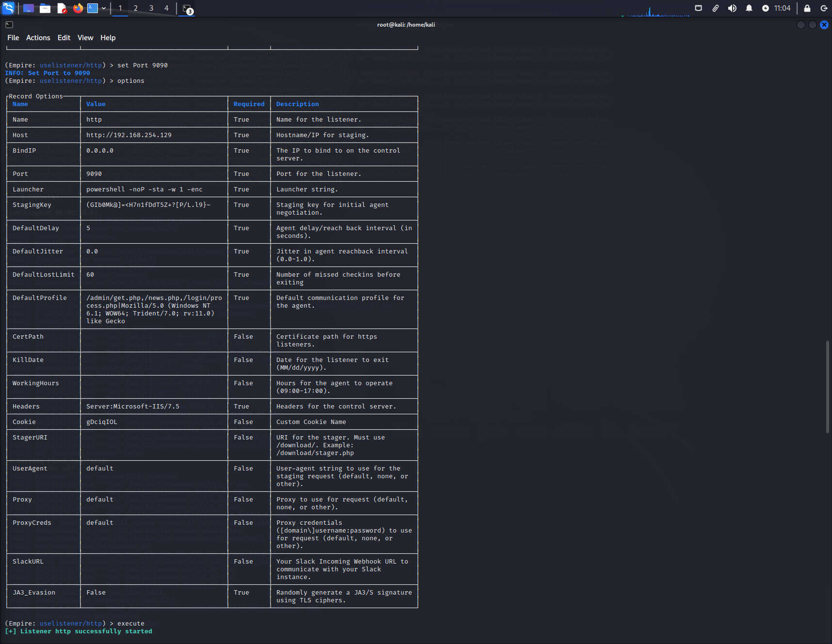Click the JA3_Evasion option name
Screen dimensions: 832x644
pyautogui.click(x=34, y=593)
